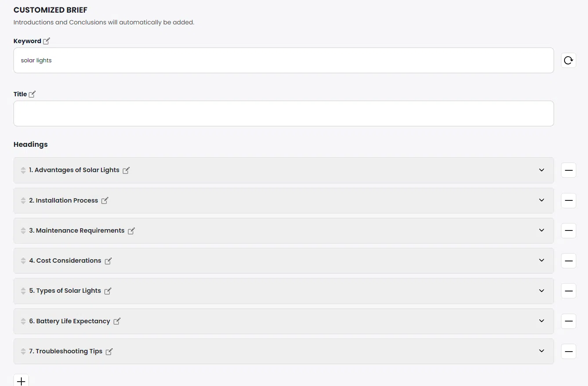Expand the Maintenance Requirements section chevron

point(541,230)
